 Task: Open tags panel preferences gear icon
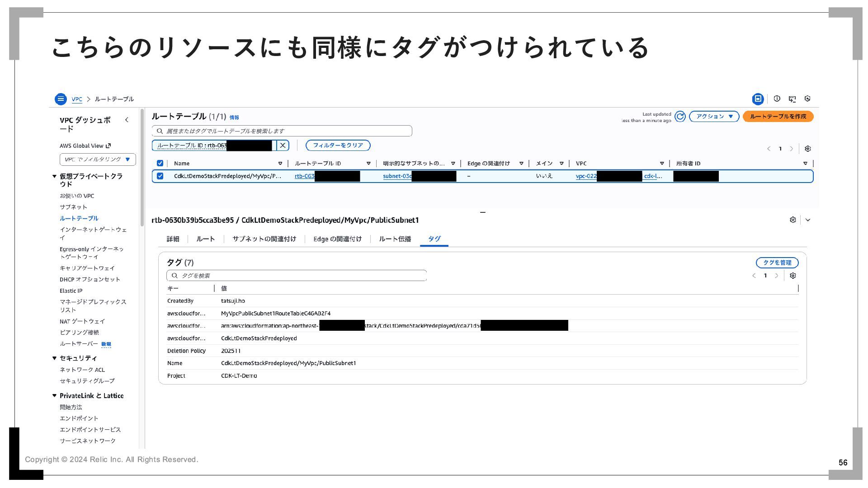pos(793,276)
